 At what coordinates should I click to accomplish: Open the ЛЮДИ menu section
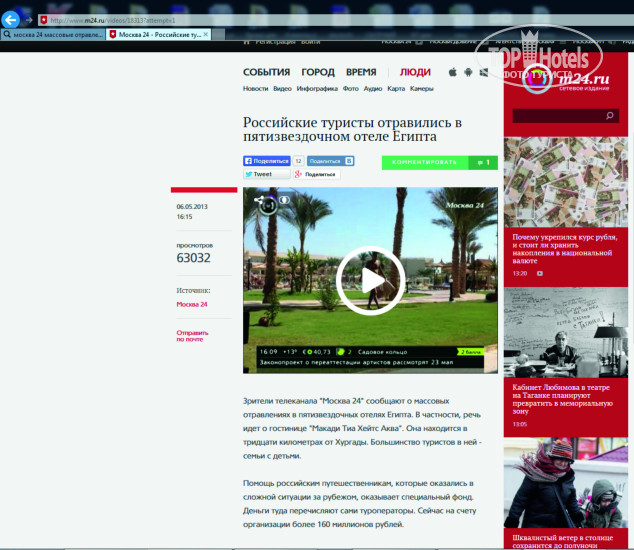click(x=415, y=72)
